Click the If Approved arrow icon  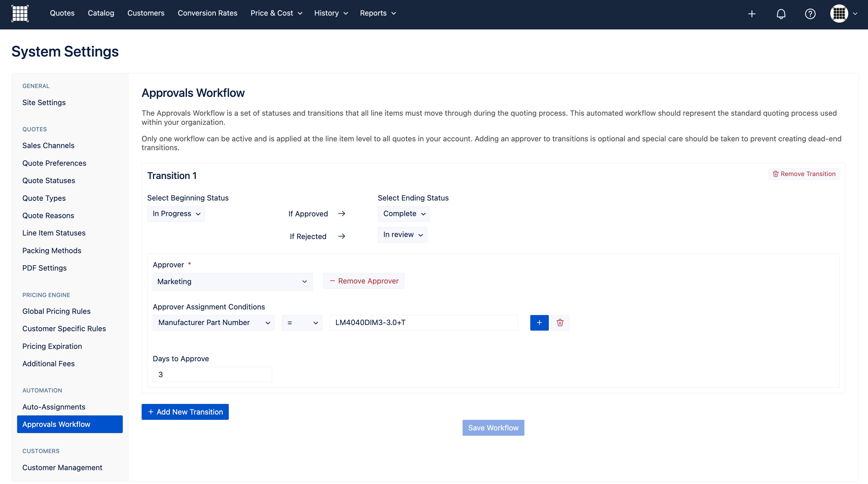click(341, 213)
